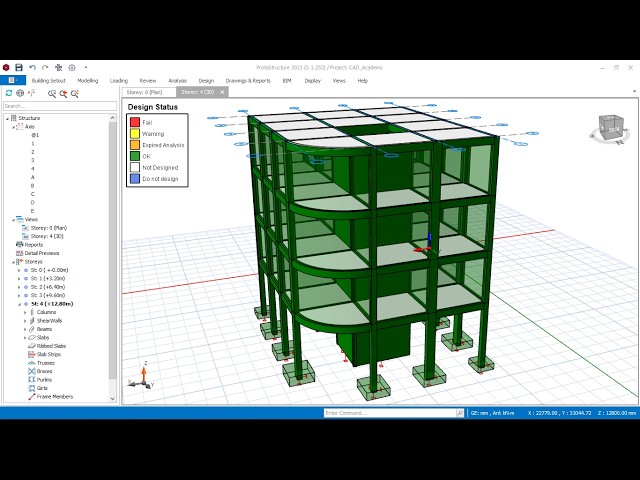Click the second magnifier icon with red arrow
This screenshot has height=480, width=640.
[63, 93]
